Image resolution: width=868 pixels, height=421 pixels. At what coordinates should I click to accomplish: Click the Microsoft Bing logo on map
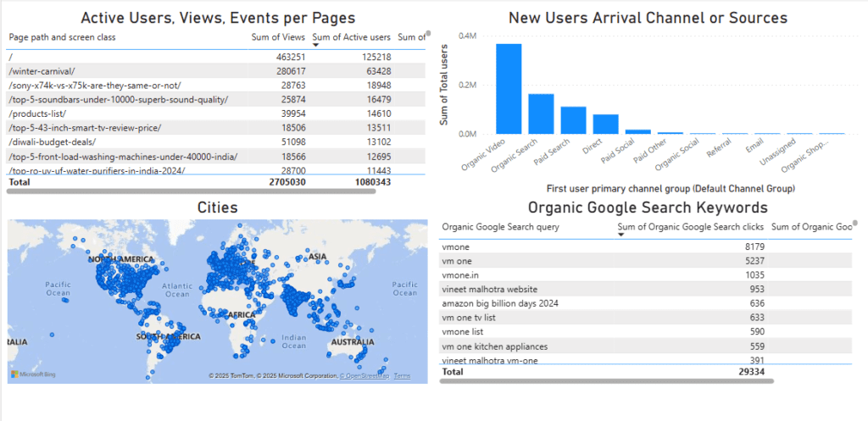click(33, 375)
